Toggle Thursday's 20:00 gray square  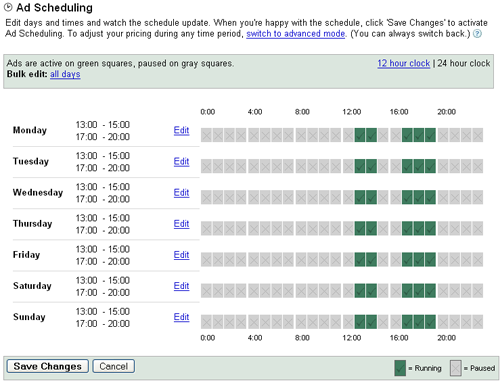(x=443, y=228)
